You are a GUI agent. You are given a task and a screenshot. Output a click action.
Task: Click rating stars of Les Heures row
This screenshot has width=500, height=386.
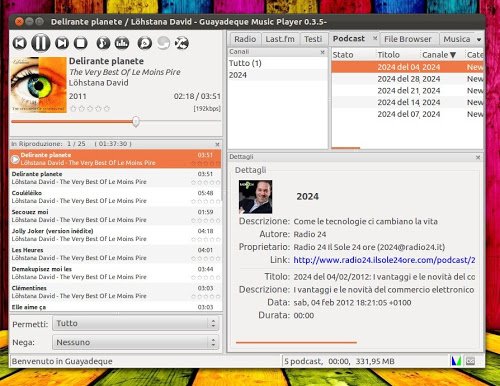click(205, 259)
